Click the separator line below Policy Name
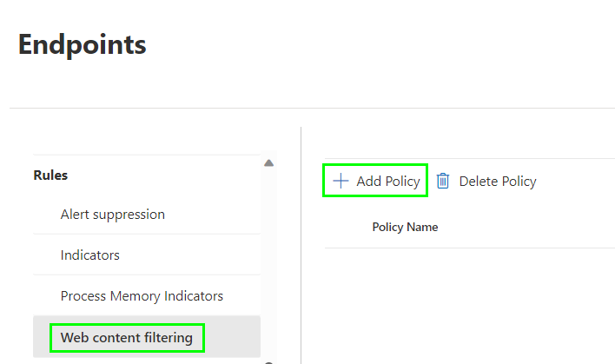615x364 pixels. pos(469,248)
